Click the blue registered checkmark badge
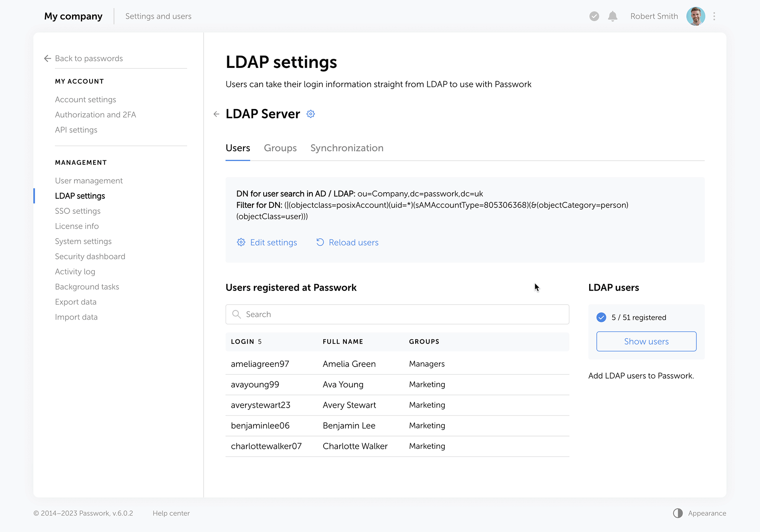The height and width of the screenshot is (532, 760). (x=601, y=317)
